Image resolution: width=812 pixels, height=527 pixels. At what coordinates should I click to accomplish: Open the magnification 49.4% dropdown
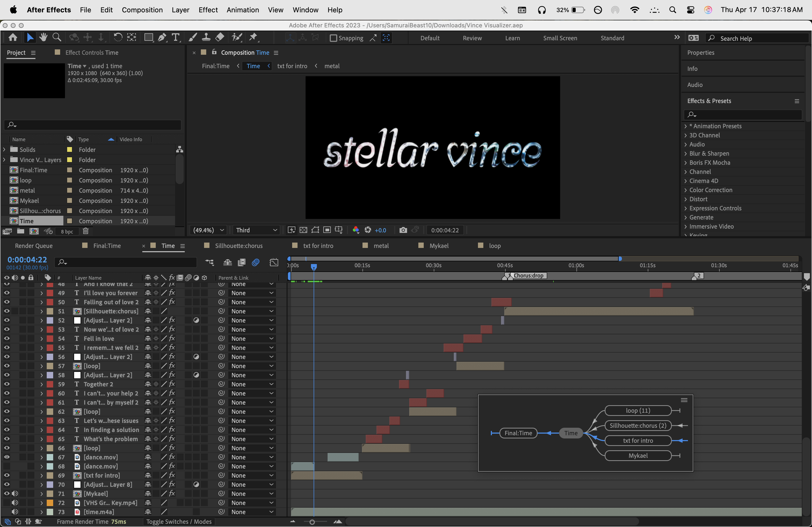pyautogui.click(x=208, y=230)
